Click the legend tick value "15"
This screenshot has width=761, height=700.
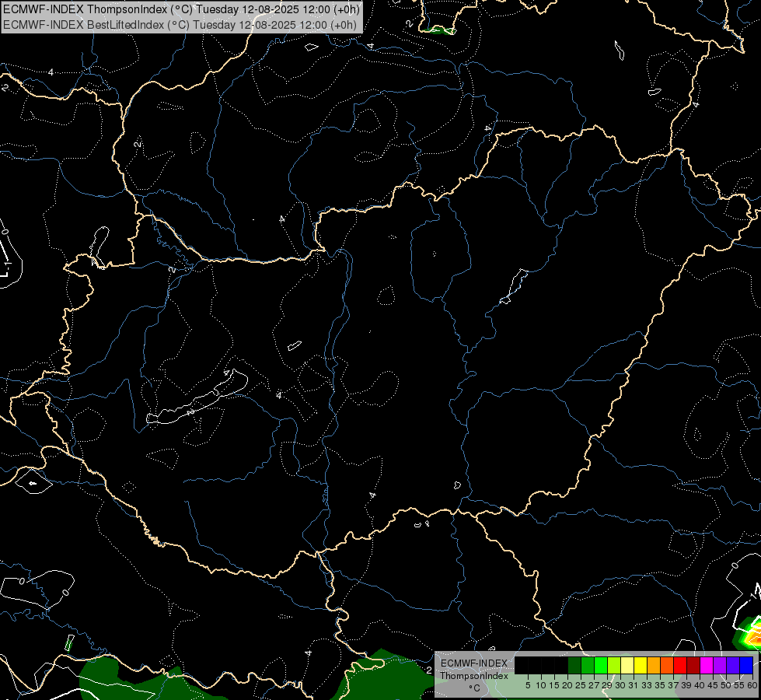pos(554,685)
